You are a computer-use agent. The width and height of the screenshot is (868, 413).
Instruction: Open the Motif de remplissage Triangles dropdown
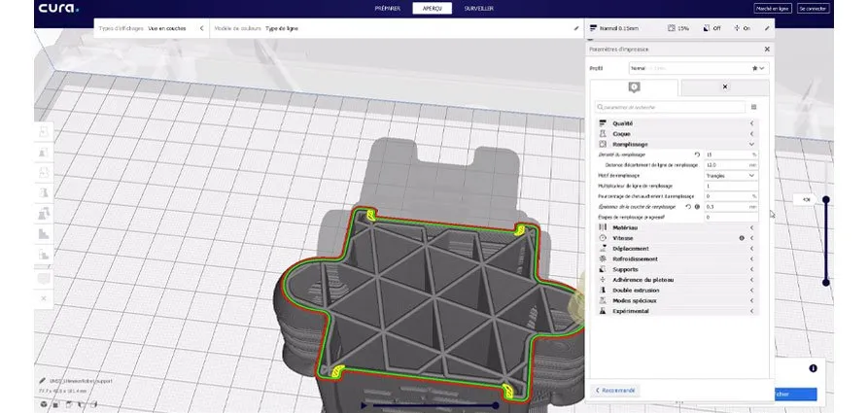[731, 176]
